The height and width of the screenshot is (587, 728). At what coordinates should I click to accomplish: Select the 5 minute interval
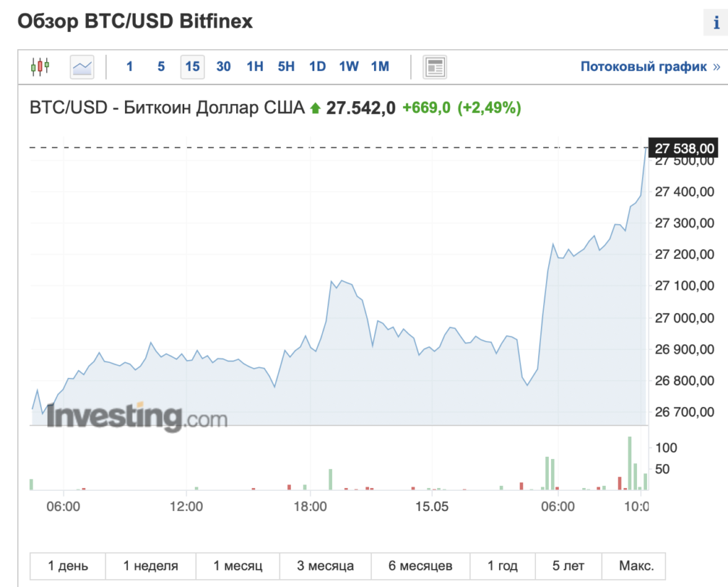tap(161, 66)
